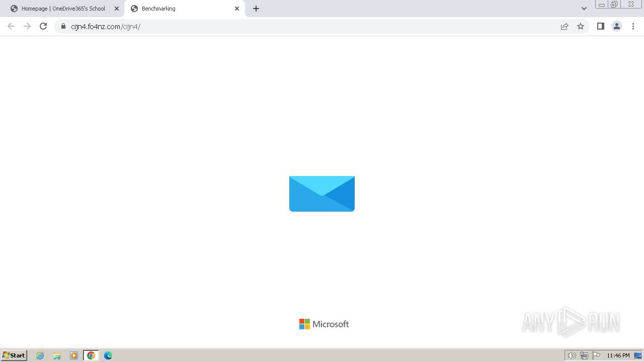Share this page via share icon
The width and height of the screenshot is (644, 362).
click(565, 26)
